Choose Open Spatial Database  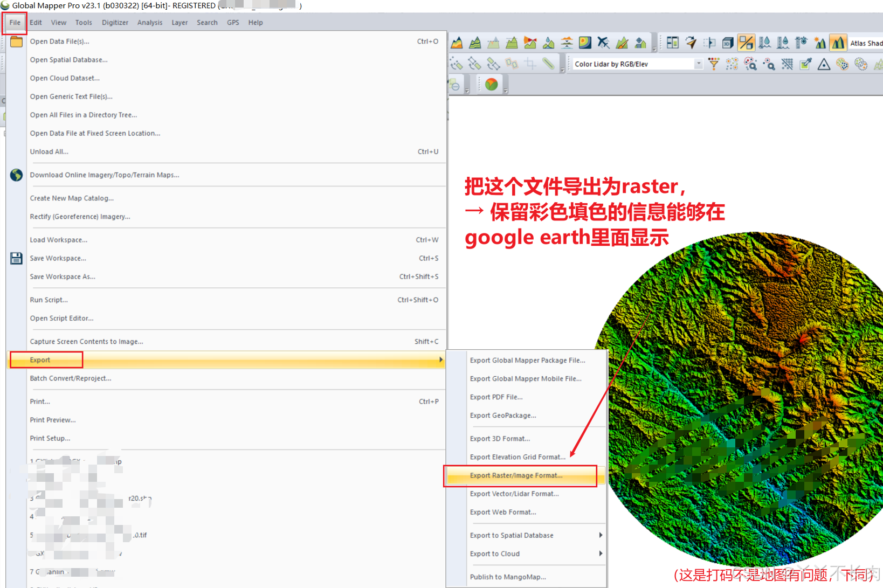click(x=226, y=60)
